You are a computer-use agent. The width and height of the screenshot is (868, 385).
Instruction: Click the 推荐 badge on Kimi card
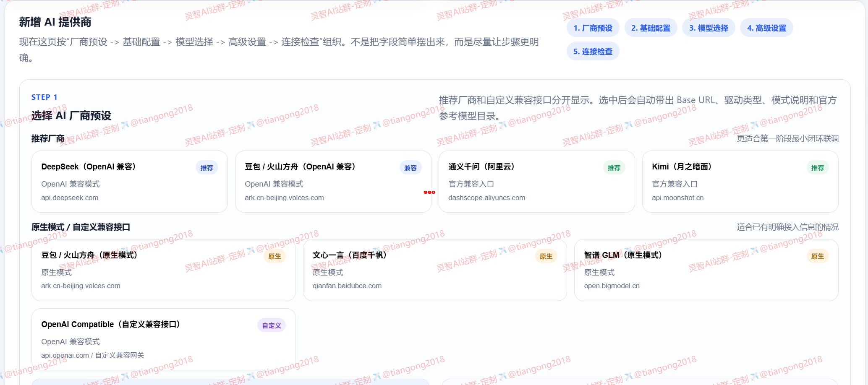[817, 168]
